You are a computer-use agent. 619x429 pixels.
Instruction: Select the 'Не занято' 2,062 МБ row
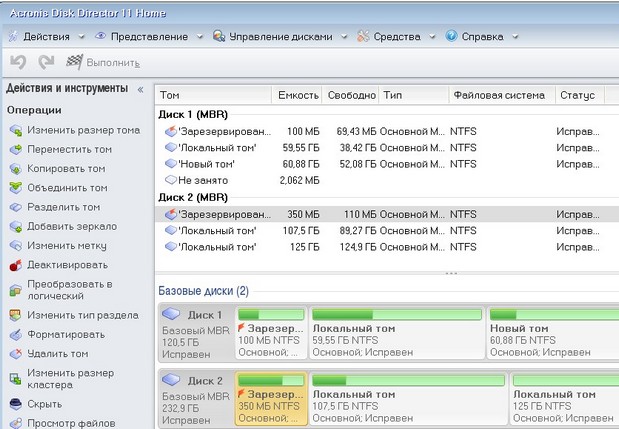pos(387,180)
